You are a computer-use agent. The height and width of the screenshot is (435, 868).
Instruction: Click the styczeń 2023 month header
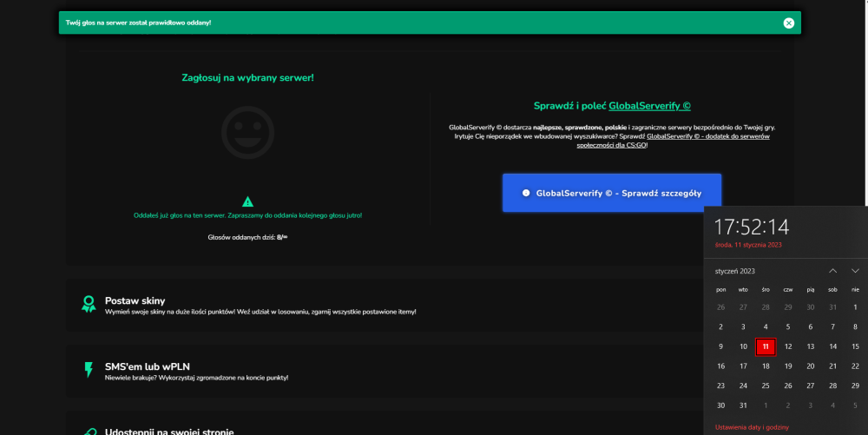tap(734, 271)
